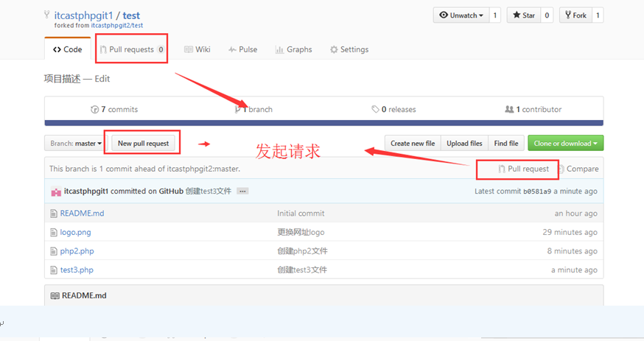Expand the Branch: master dropdown
This screenshot has height=341, width=644.
tap(76, 143)
